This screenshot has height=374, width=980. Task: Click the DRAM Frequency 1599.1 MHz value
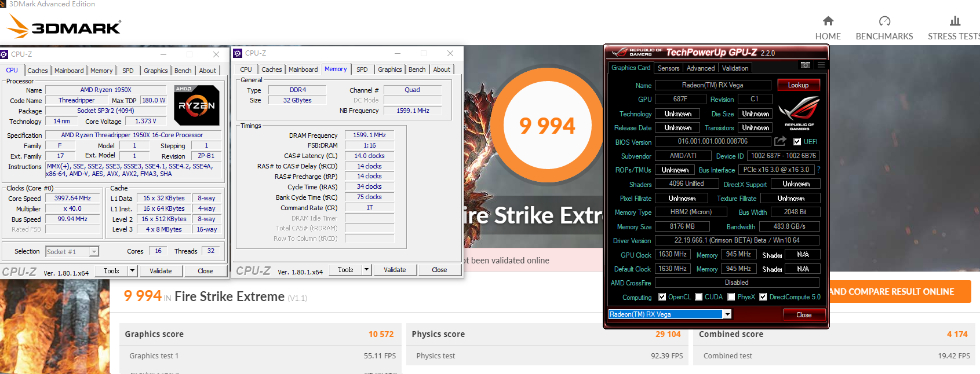(370, 135)
